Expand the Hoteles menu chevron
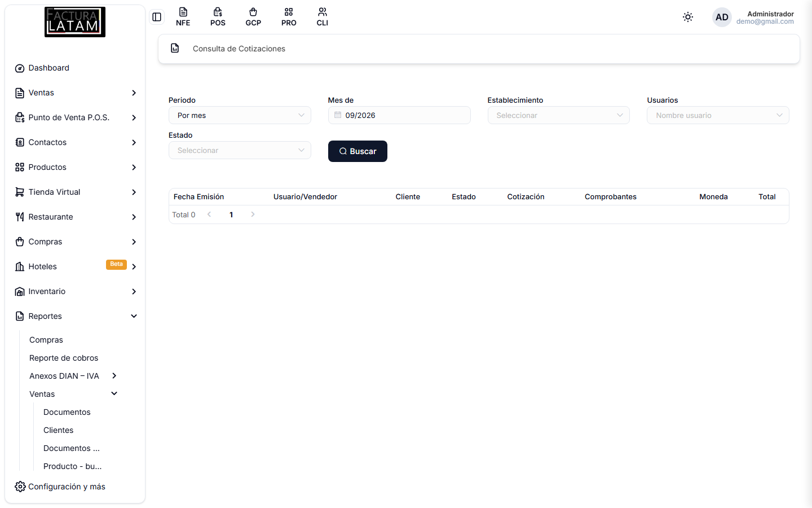This screenshot has width=812, height=508. [x=134, y=267]
